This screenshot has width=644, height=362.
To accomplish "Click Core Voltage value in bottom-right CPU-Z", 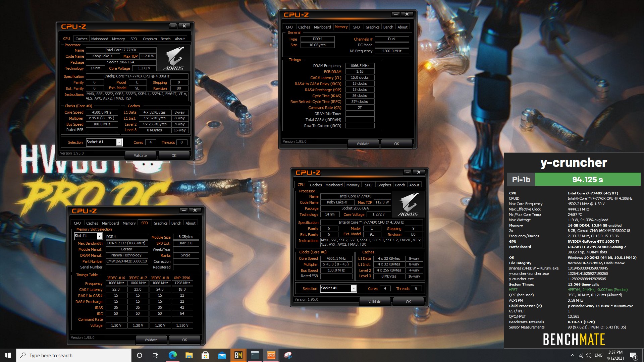I will click(378, 214).
